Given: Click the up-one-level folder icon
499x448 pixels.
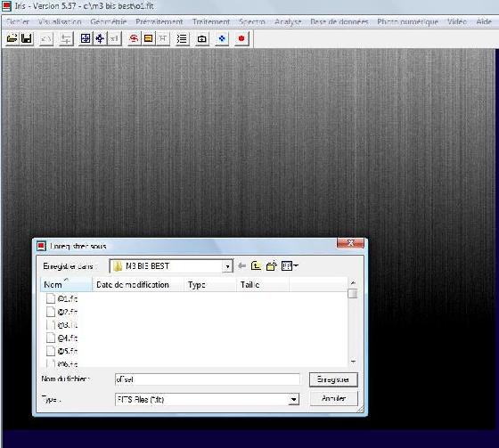Looking at the screenshot, I should pyautogui.click(x=257, y=265).
